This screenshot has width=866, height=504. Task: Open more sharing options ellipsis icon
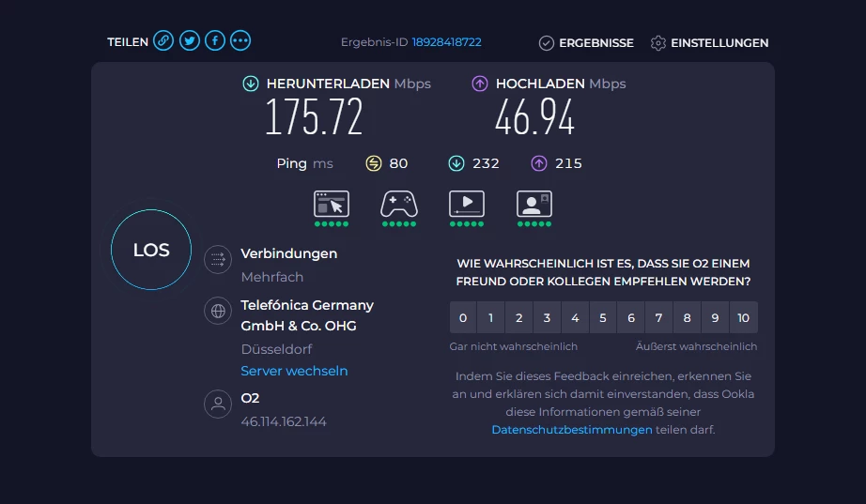coord(240,41)
